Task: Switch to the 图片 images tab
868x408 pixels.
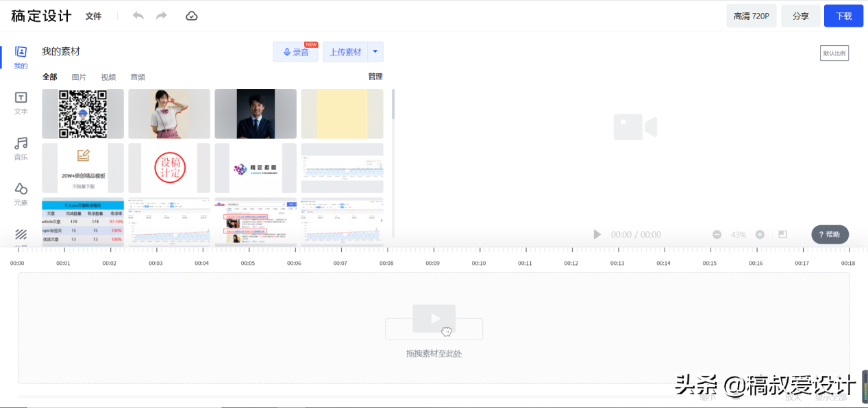Action: (x=79, y=77)
